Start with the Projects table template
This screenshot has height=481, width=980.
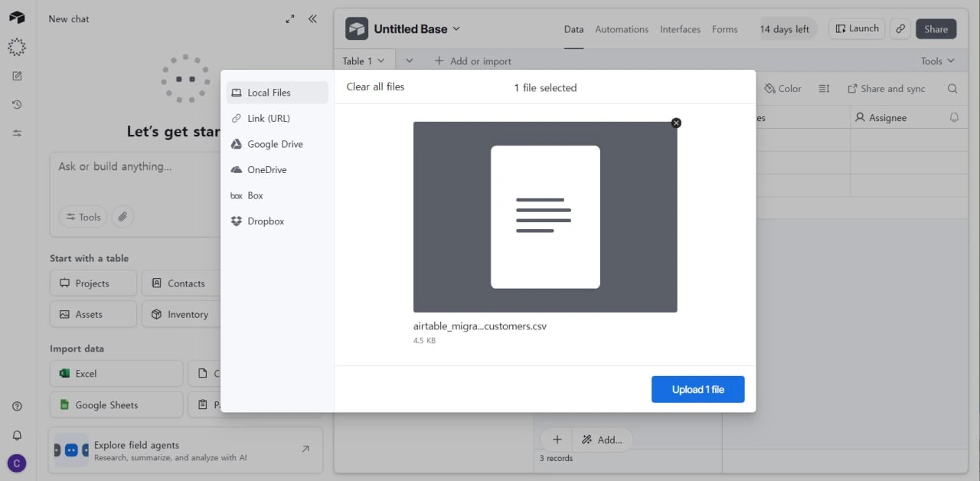point(93,283)
